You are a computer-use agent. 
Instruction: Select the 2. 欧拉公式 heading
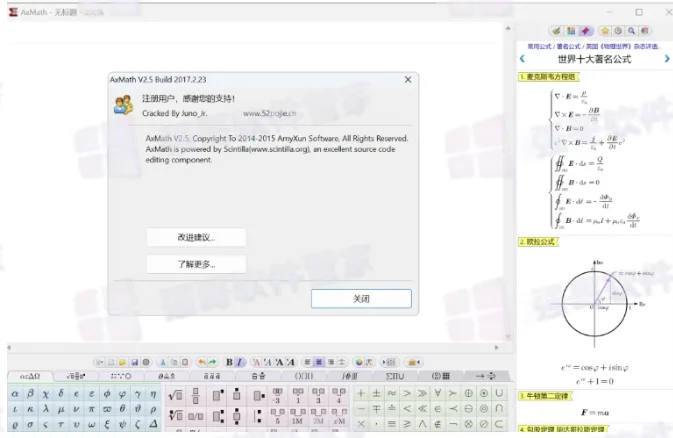pyautogui.click(x=539, y=242)
